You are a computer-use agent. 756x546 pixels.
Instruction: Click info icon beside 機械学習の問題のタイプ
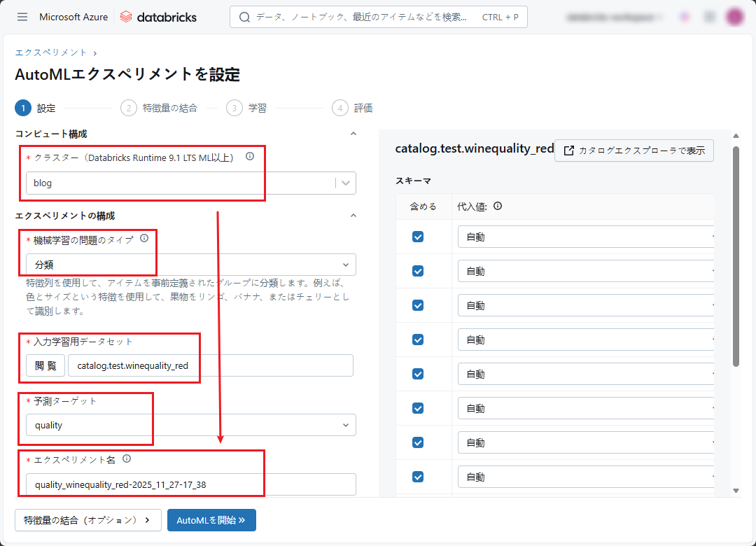point(144,239)
